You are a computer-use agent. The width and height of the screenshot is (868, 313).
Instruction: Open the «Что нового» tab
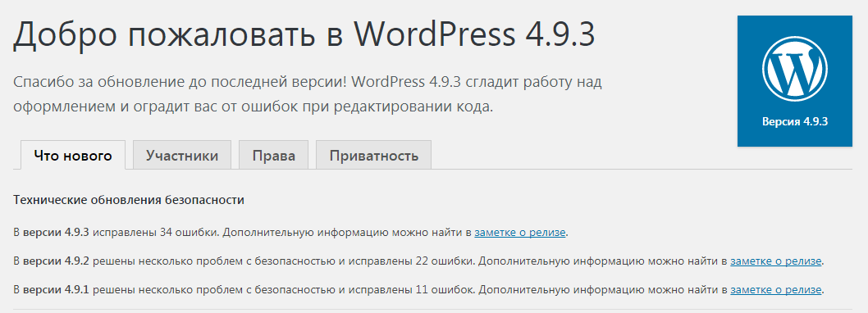click(72, 156)
